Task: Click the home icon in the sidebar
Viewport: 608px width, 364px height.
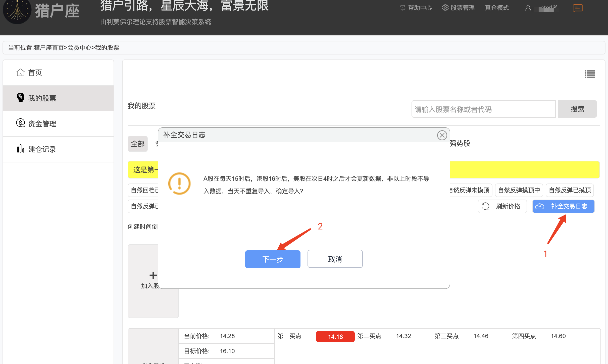Action: (20, 73)
